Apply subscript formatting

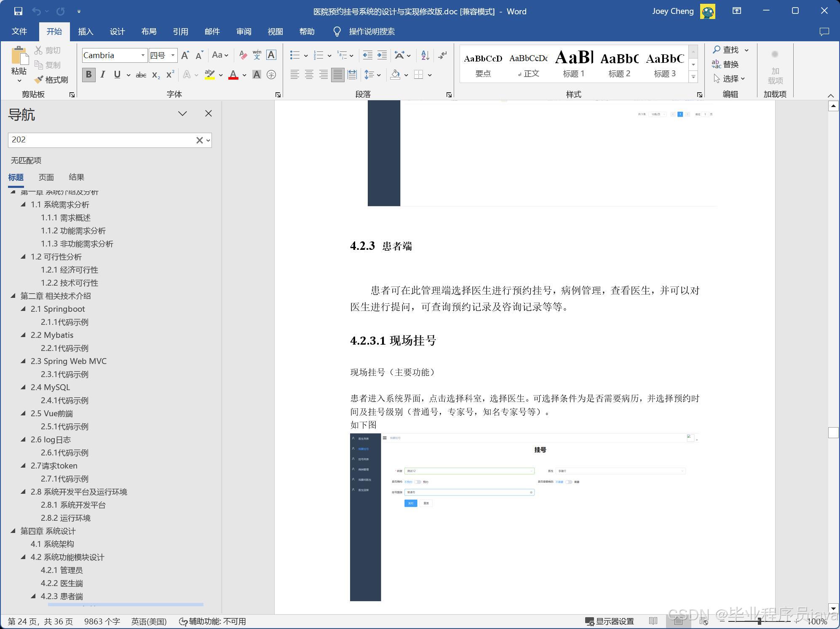tap(156, 75)
